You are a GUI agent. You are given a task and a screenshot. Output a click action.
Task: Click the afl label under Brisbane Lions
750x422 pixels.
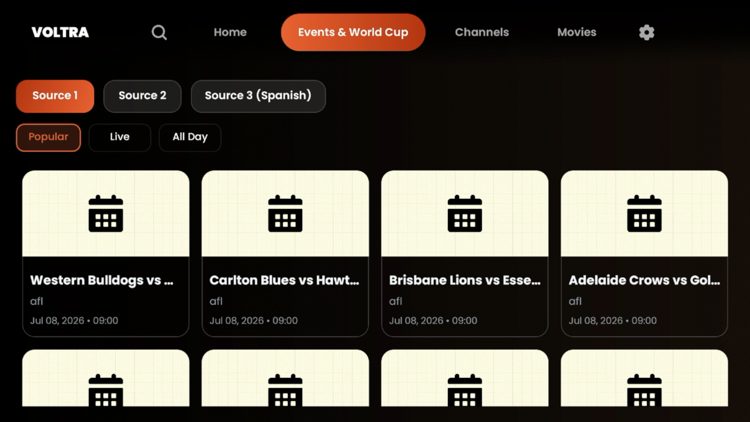(396, 301)
